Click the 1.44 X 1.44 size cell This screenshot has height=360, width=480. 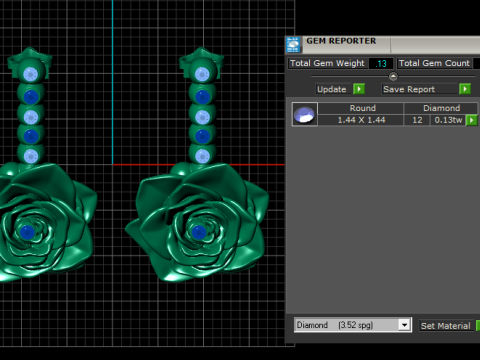coord(361,120)
